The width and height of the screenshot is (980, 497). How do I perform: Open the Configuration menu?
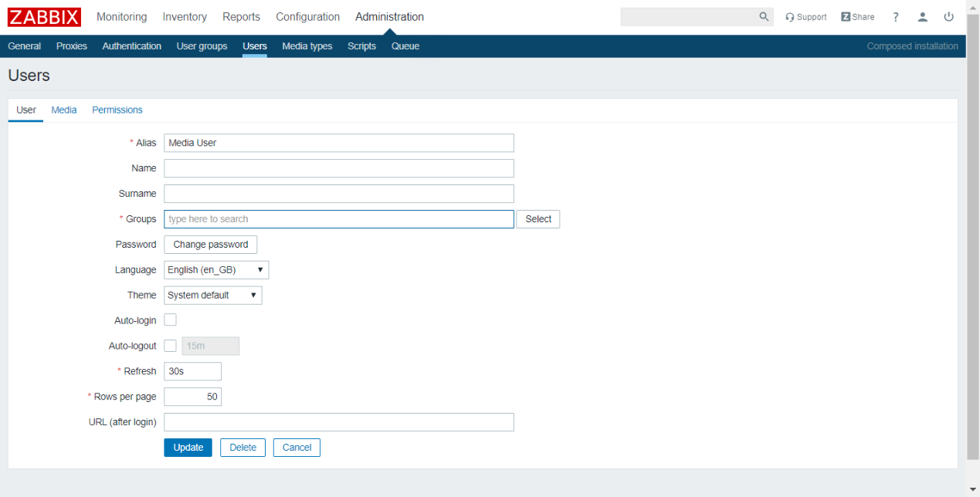[307, 17]
